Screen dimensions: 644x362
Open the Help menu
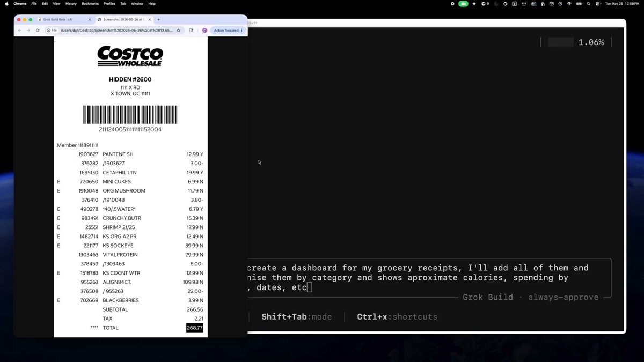(152, 3)
